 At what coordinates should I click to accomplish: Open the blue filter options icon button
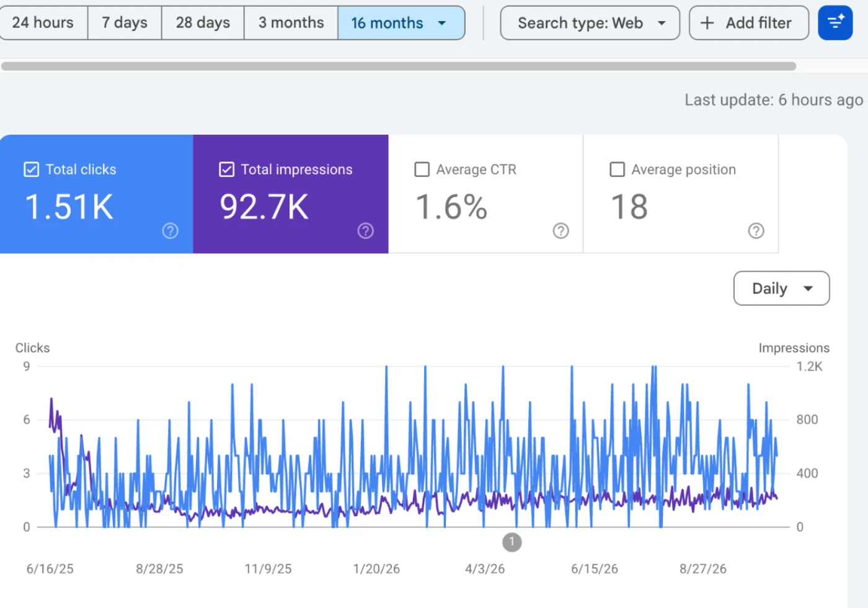(835, 23)
